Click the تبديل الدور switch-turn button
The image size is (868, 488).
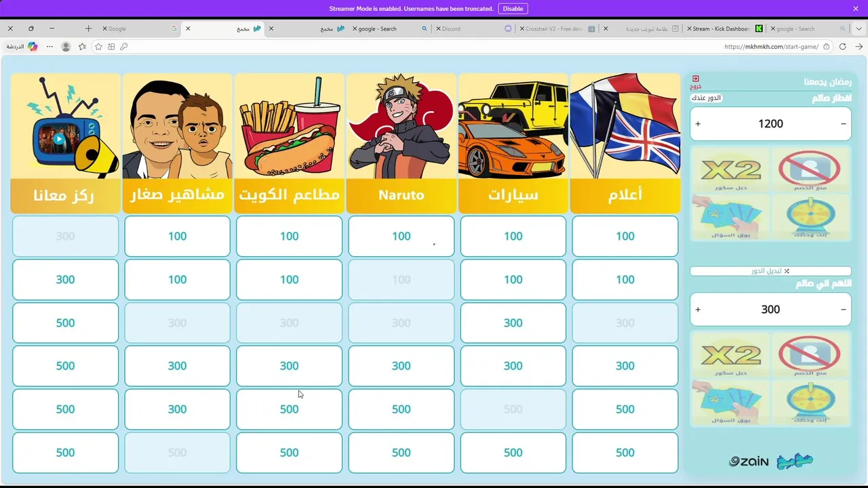(770, 271)
